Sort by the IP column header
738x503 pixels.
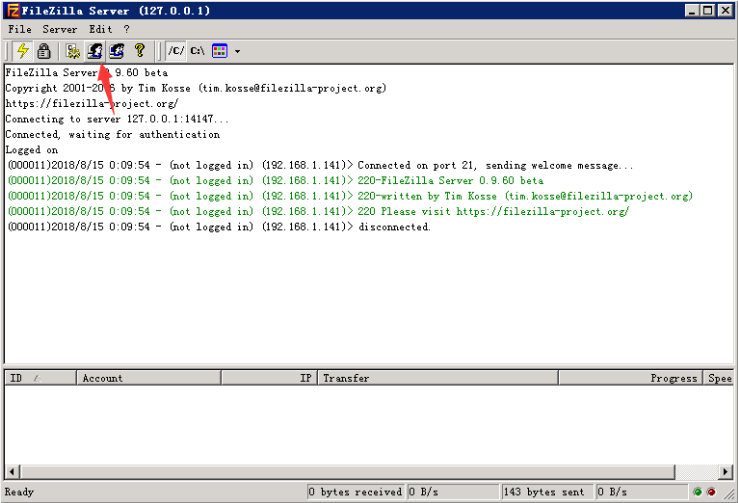(x=269, y=378)
